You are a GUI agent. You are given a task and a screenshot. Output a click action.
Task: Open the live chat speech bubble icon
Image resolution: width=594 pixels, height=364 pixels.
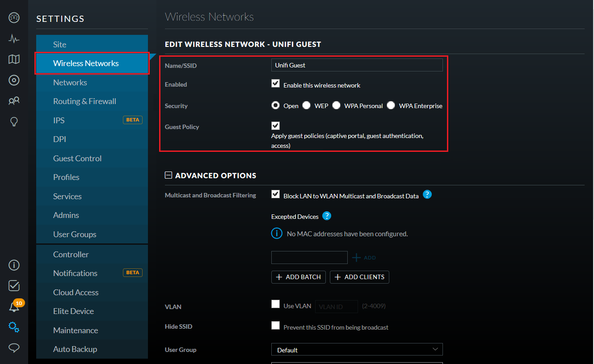click(x=14, y=348)
